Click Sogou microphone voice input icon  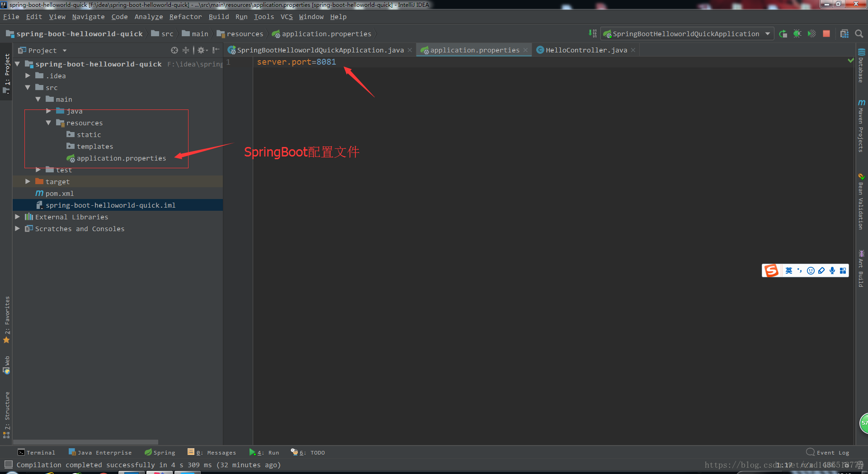coord(832,270)
